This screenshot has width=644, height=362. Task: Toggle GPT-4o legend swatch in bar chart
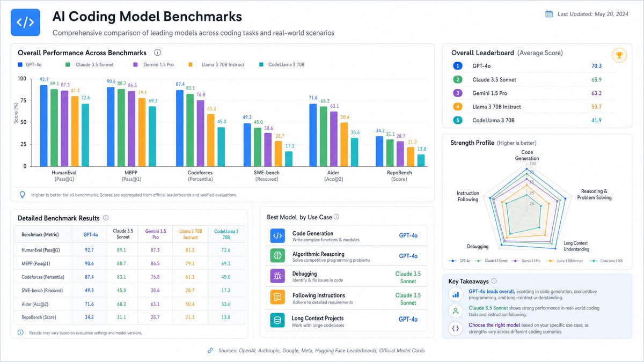pyautogui.click(x=20, y=64)
